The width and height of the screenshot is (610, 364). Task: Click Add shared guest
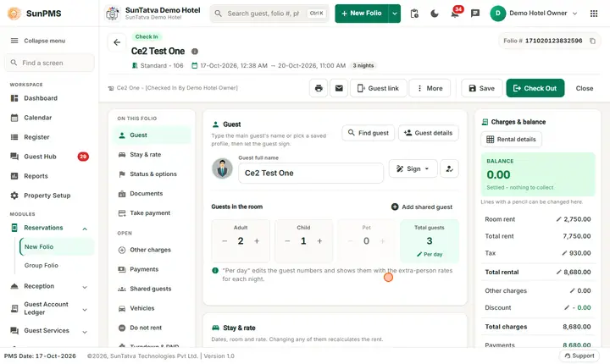coord(422,207)
